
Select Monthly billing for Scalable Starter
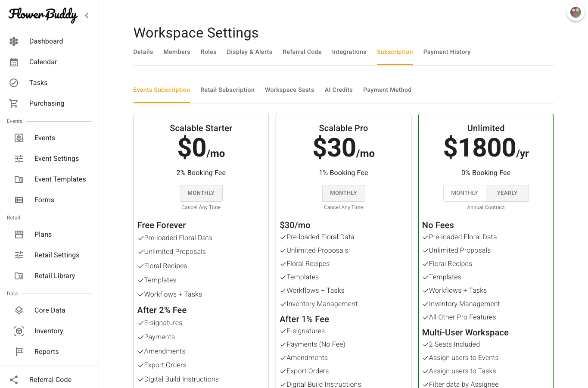[201, 193]
